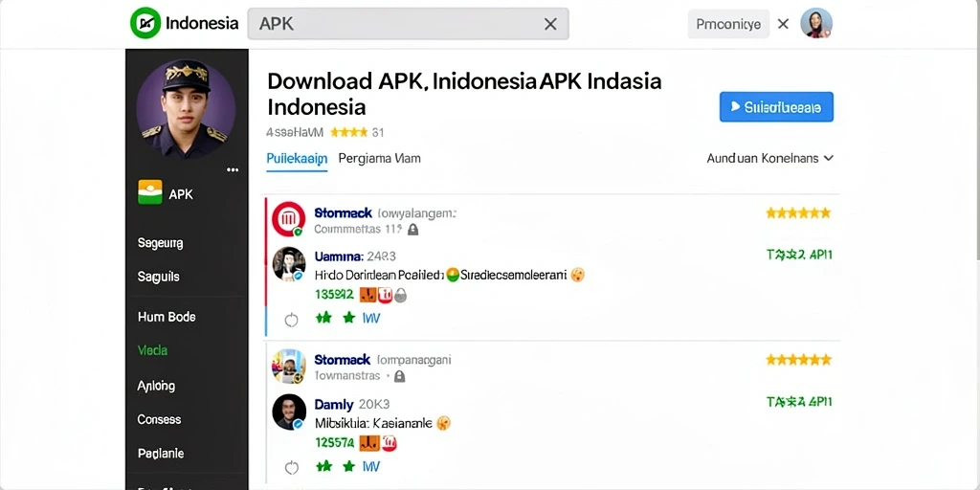980x490 pixels.
Task: Click the five-star rating of first review
Action: click(x=798, y=213)
